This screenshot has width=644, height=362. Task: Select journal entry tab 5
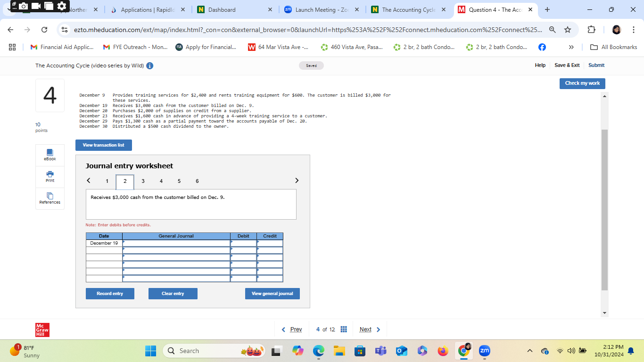[x=179, y=181]
